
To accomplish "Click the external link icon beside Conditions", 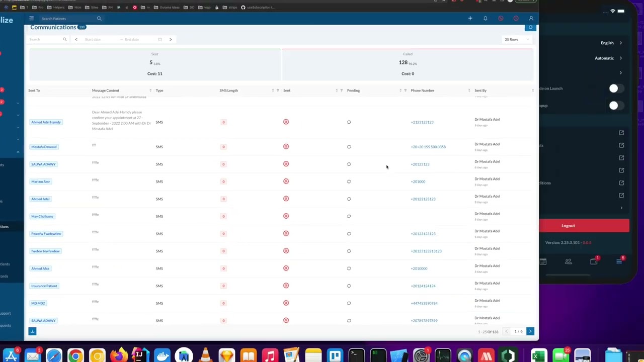I will tap(621, 183).
